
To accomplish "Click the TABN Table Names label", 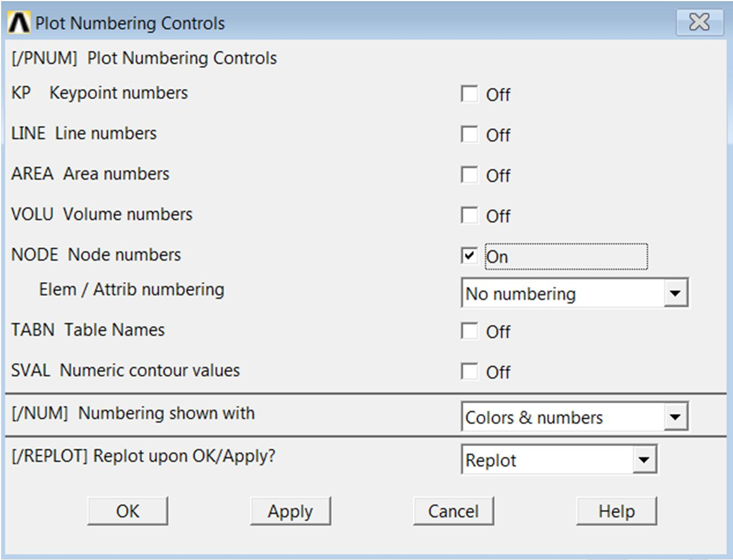I will (88, 329).
